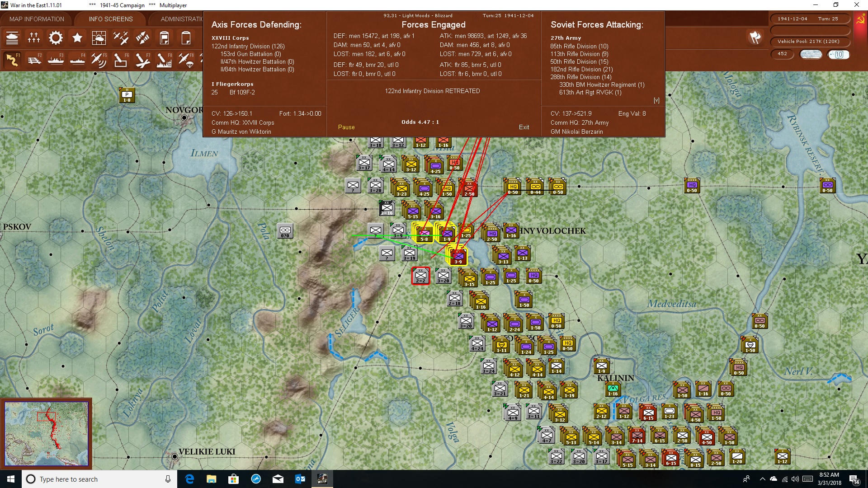
Task: Select the F3 naval transport mode icon
Action: (56, 60)
